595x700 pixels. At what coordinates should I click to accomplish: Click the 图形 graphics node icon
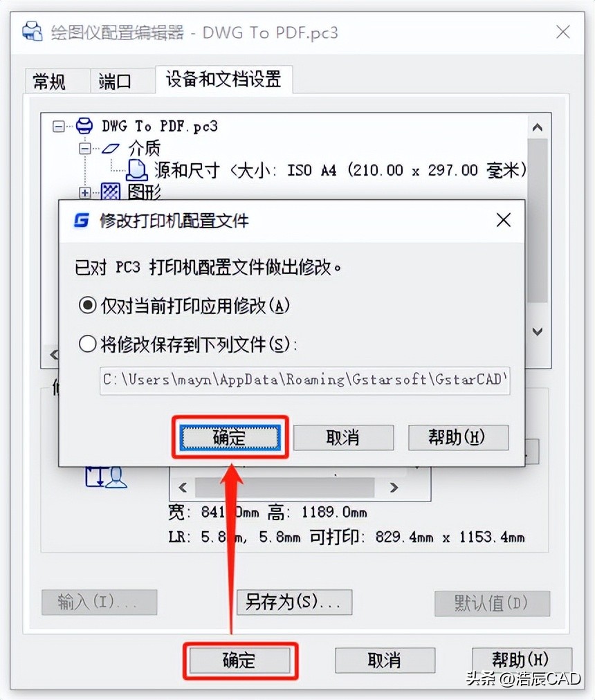[110, 192]
